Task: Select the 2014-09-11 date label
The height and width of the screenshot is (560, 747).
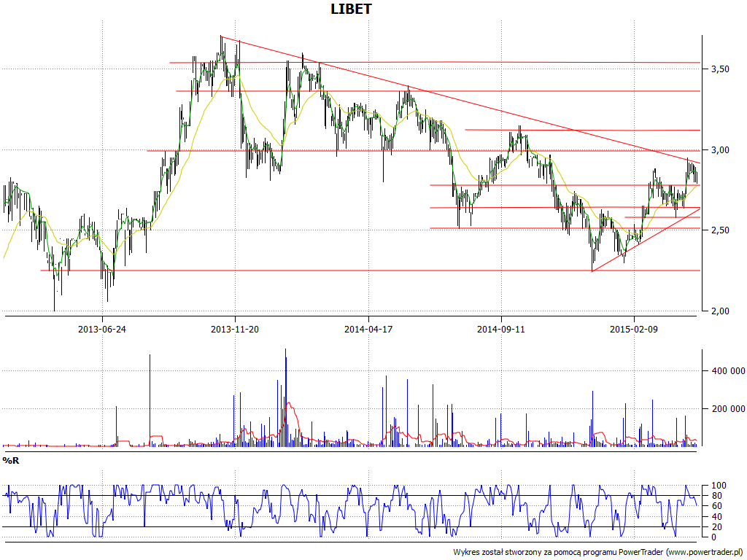Action: [500, 329]
